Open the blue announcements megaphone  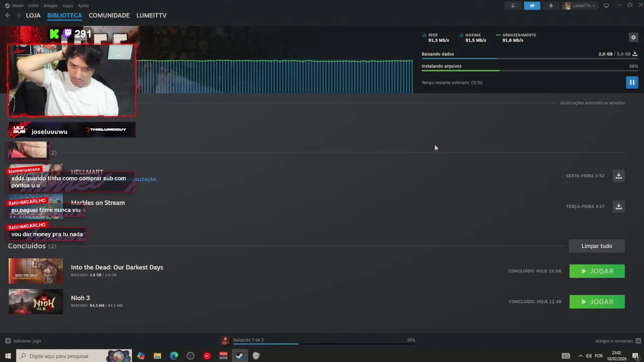pyautogui.click(x=532, y=6)
